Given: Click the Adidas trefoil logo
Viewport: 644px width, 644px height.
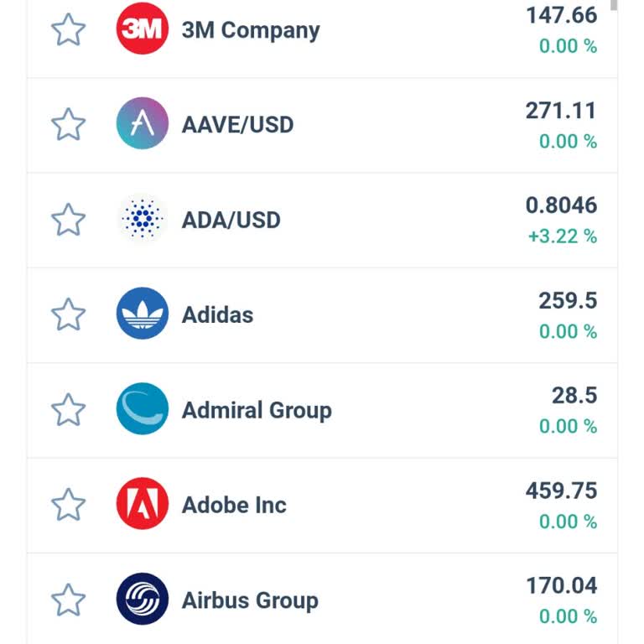Looking at the screenshot, I should tap(142, 314).
